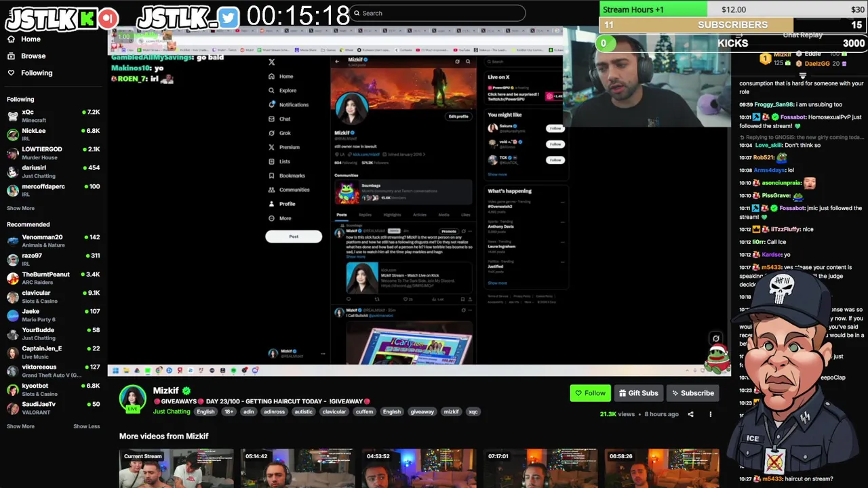Click the share icon beside 8 hours ago
Screen dimensions: 868x488
click(690, 414)
